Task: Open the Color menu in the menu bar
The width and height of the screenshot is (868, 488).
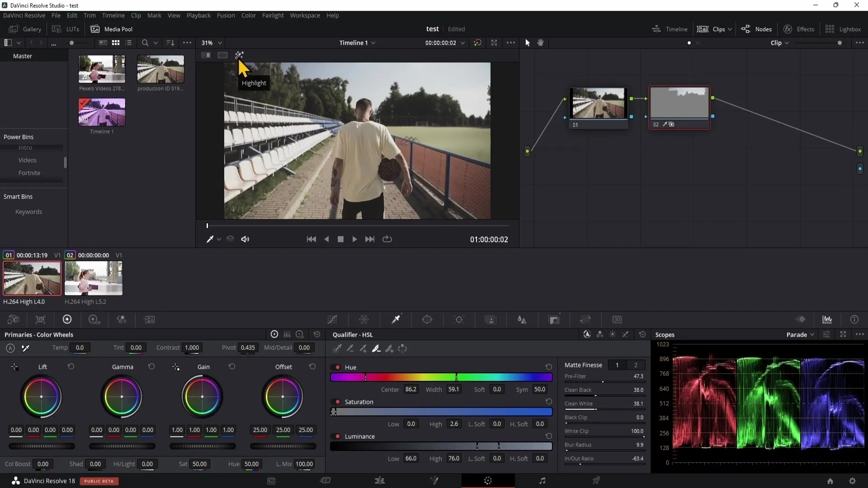Action: click(x=248, y=15)
